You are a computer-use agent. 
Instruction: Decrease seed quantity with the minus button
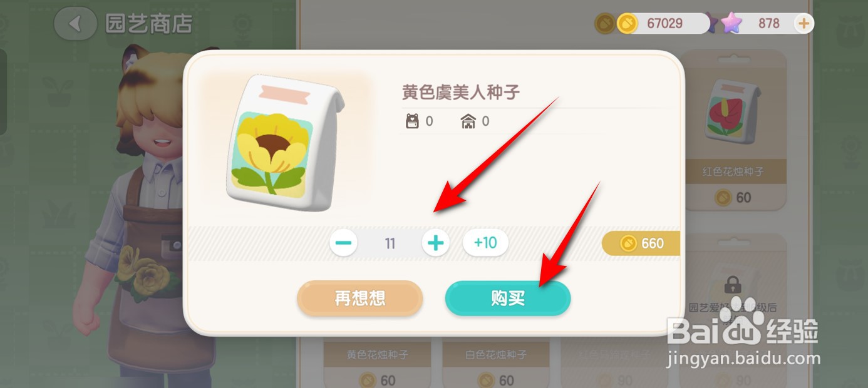344,242
